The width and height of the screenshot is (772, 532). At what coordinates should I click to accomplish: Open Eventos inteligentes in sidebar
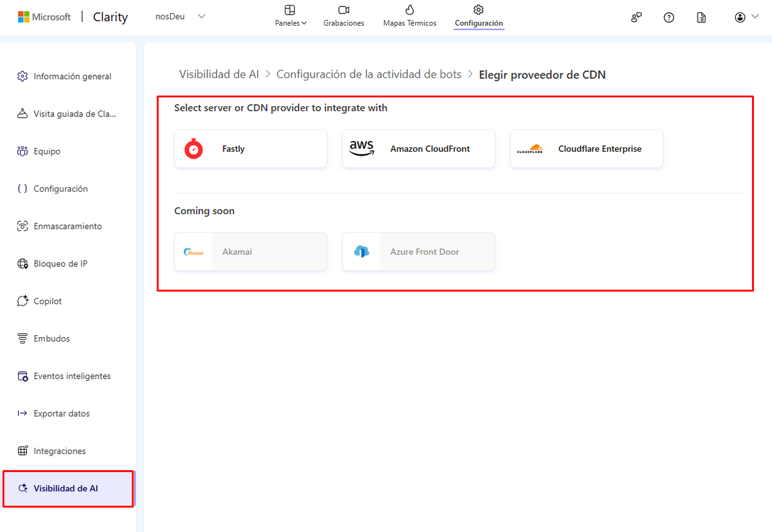(x=68, y=376)
